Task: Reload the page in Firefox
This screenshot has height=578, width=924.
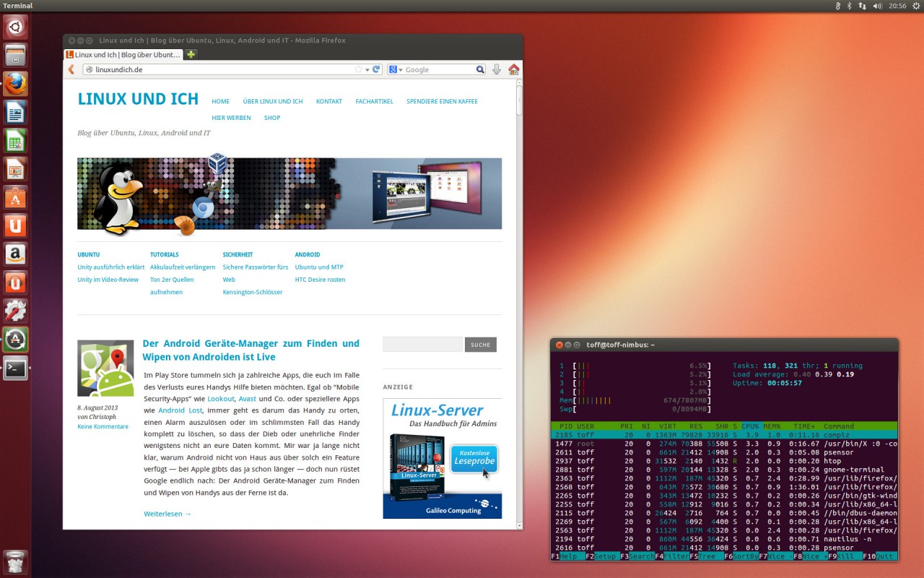Action: click(x=376, y=69)
